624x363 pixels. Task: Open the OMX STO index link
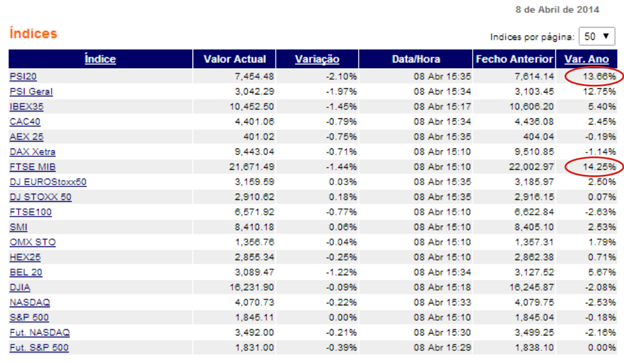pos(33,242)
